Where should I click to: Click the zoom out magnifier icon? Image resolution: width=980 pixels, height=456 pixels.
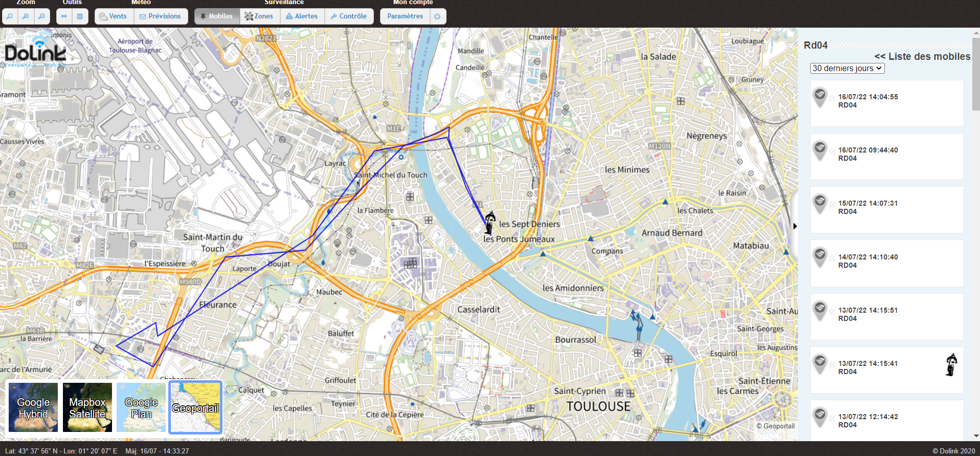click(41, 16)
